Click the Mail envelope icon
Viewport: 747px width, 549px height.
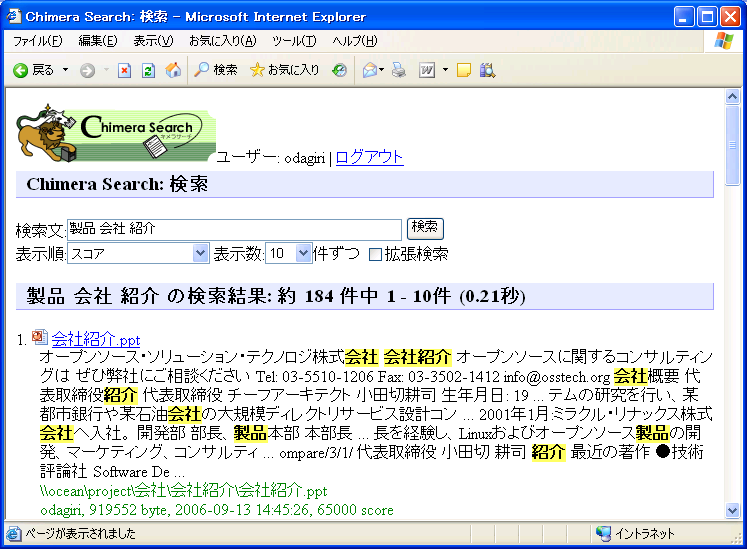(x=370, y=71)
